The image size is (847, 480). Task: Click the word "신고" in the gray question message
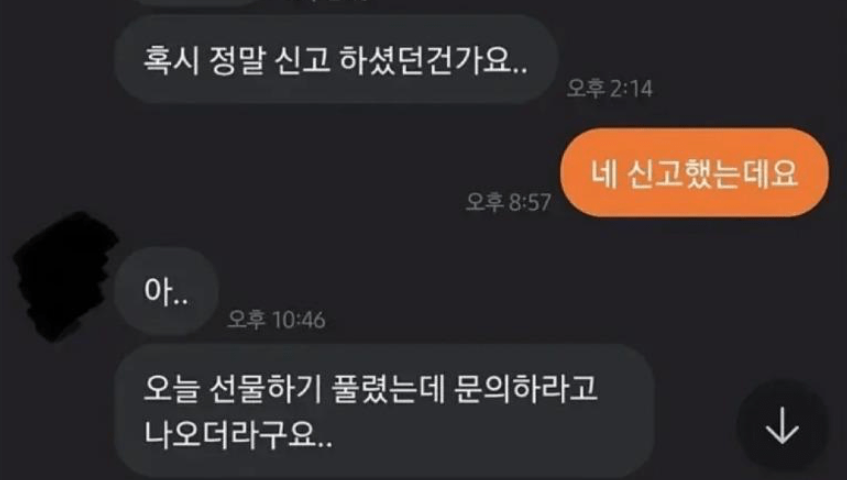click(x=301, y=60)
